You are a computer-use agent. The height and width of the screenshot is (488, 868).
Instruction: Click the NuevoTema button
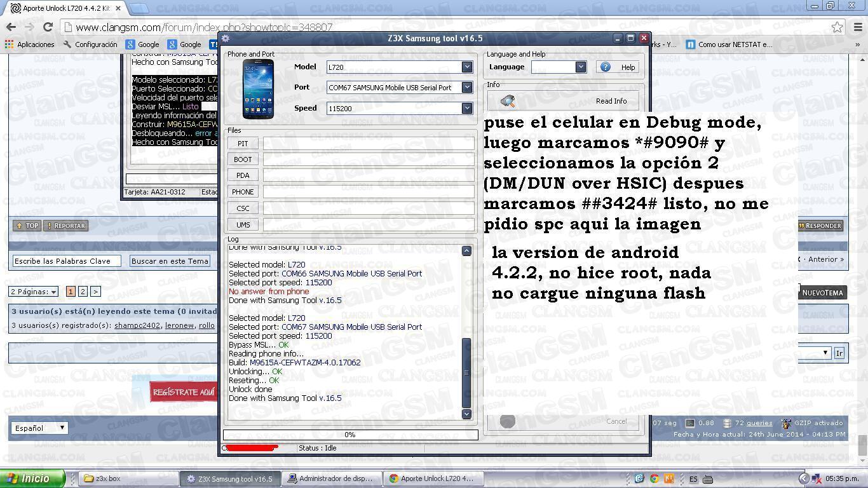[x=822, y=293]
